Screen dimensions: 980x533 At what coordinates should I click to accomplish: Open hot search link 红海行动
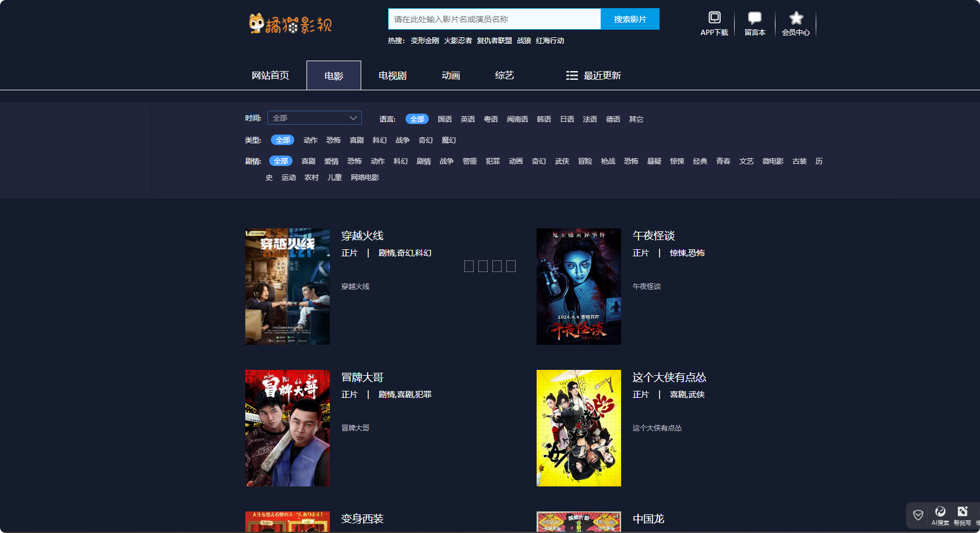click(x=550, y=41)
